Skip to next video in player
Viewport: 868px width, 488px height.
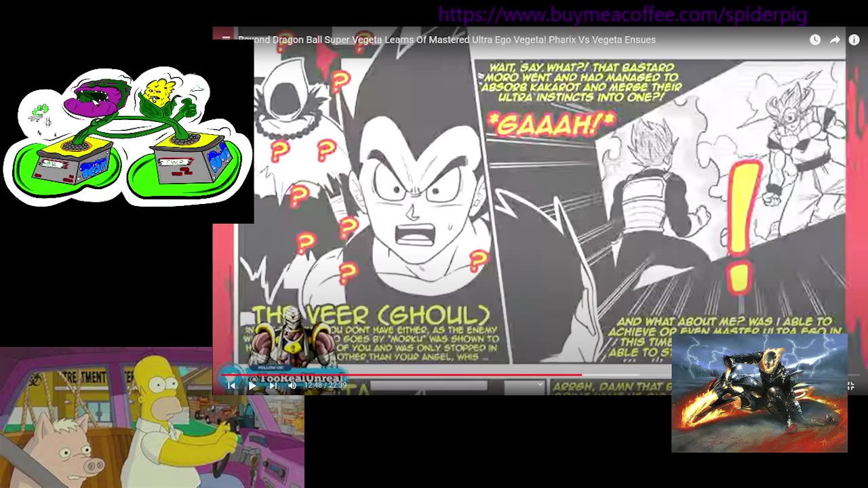[x=273, y=386]
